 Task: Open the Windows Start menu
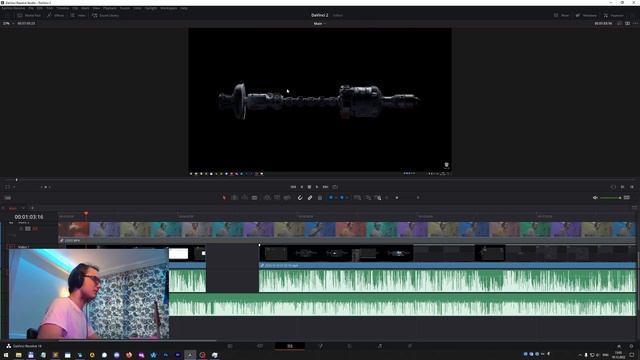[6, 356]
